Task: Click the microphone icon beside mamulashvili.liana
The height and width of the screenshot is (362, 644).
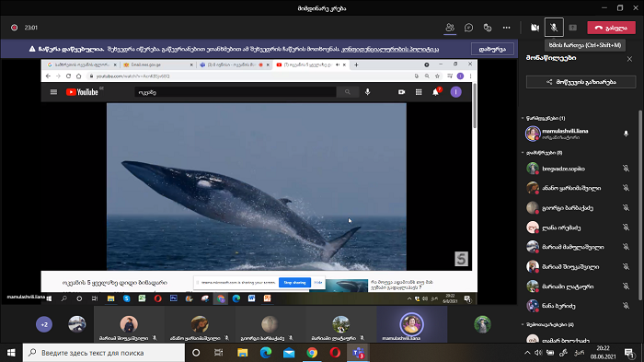Action: click(x=626, y=134)
